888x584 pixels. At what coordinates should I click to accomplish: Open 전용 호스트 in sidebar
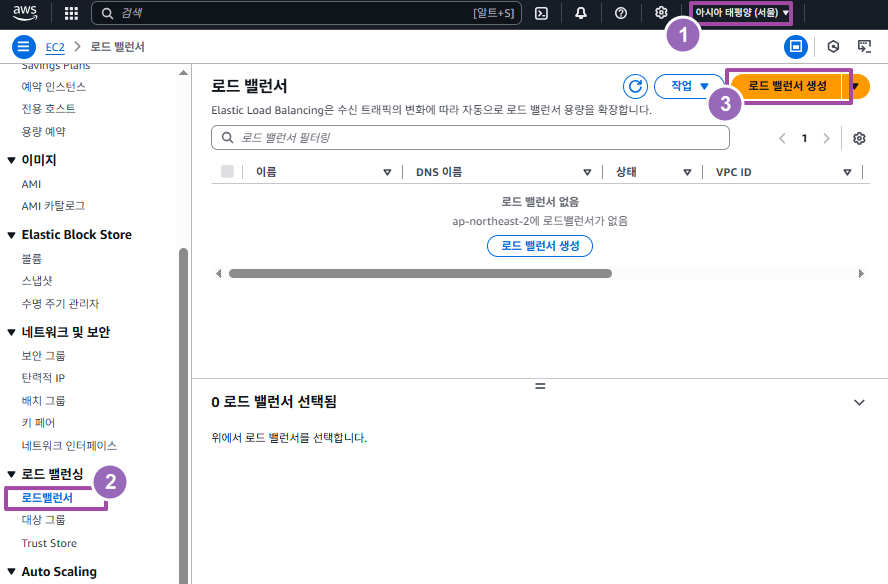[49, 109]
